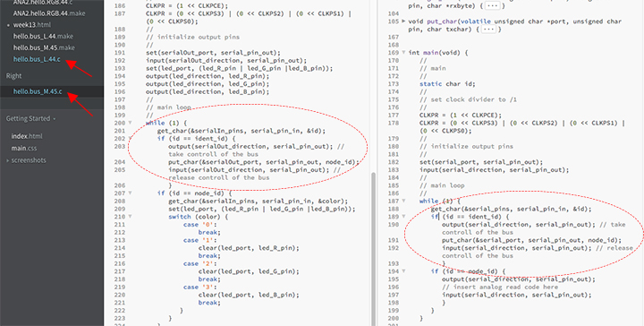Screen dimensions: 644x326
Task: Fold the while loop at line 187
Action: [403, 201]
